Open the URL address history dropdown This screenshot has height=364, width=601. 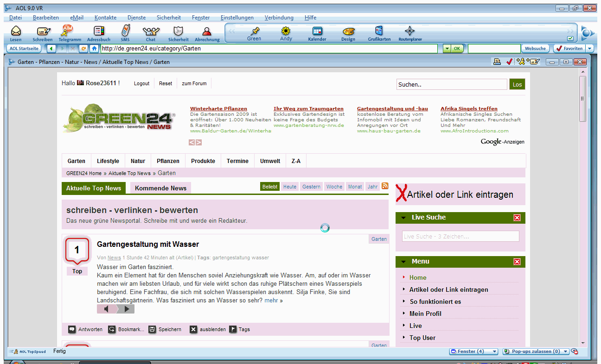(x=446, y=48)
